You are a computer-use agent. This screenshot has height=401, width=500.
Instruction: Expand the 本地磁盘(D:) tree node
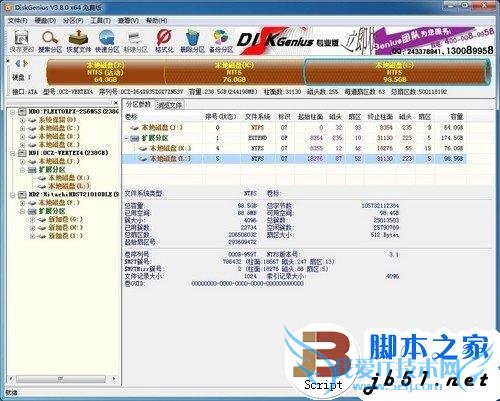[22, 137]
